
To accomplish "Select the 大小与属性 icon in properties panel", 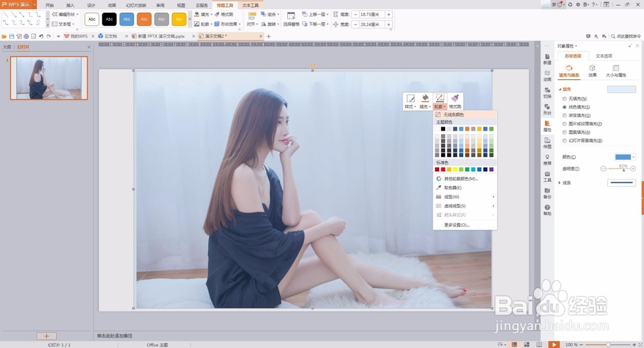I will (x=616, y=71).
